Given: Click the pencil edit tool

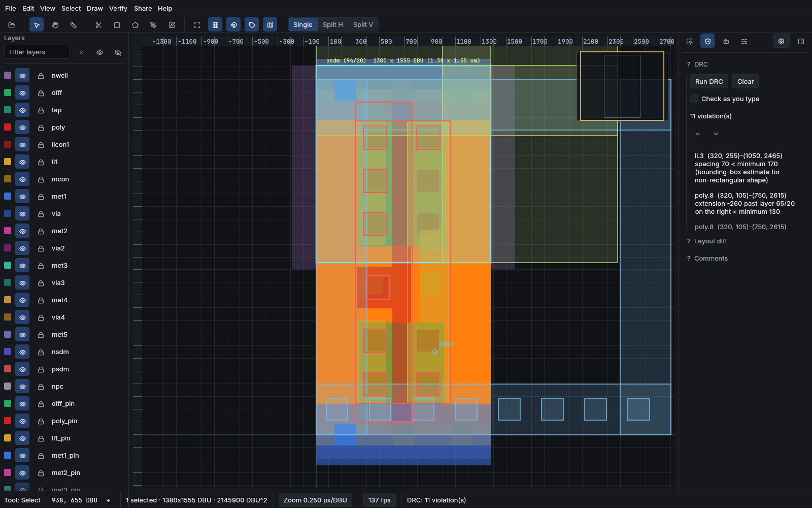Looking at the screenshot, I should tap(172, 25).
